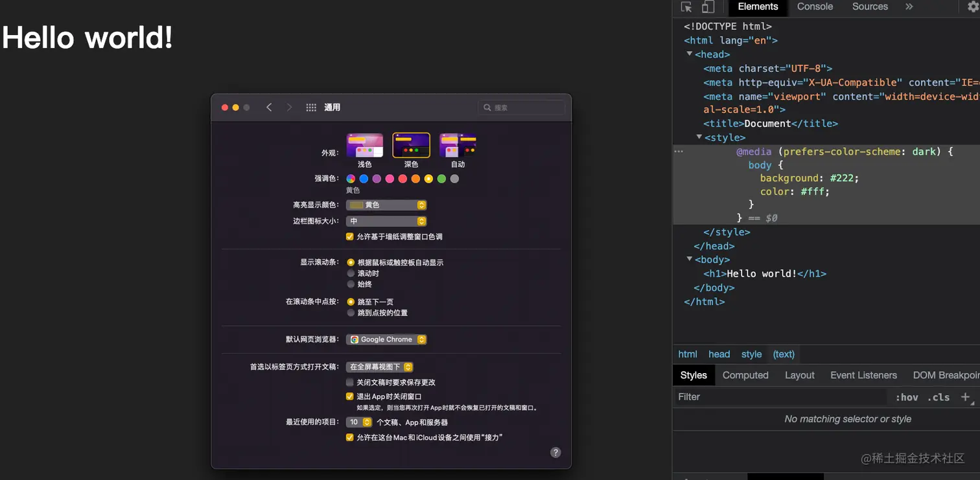The image size is (980, 480).
Task: Click the magnifier icon in preferences search
Action: click(x=487, y=108)
